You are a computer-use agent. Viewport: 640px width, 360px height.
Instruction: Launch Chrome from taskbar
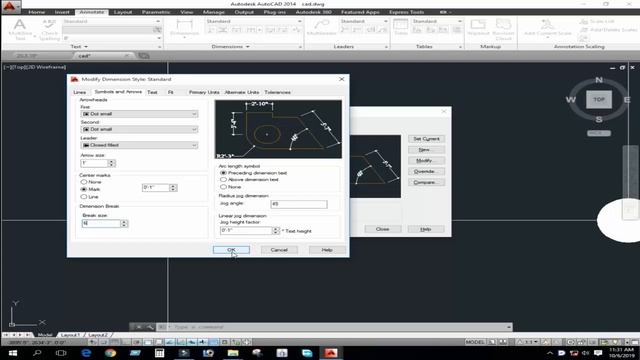click(x=110, y=353)
